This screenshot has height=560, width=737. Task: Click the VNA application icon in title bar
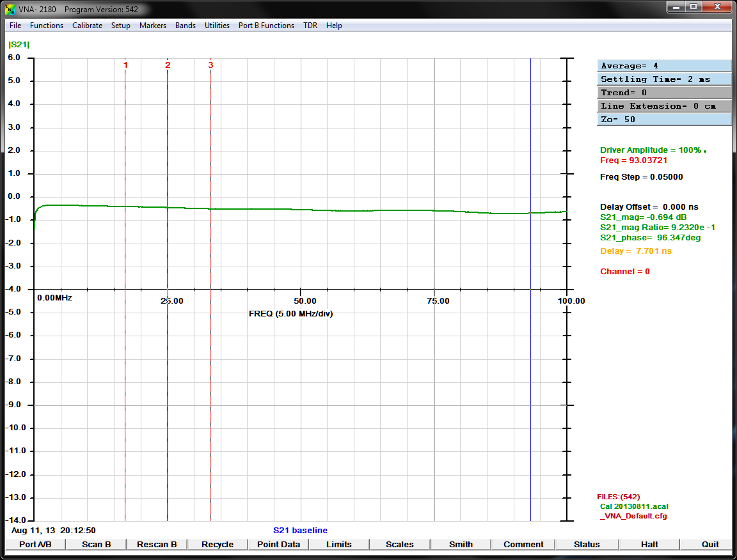10,10
